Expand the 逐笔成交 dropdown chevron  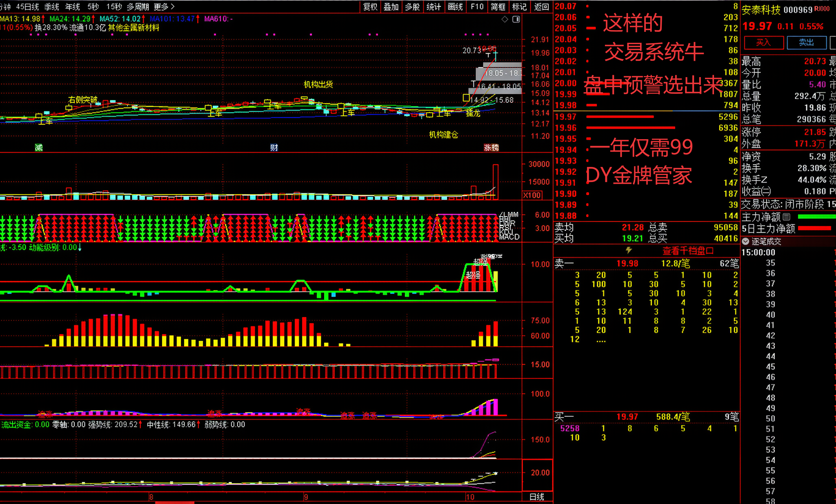(745, 241)
